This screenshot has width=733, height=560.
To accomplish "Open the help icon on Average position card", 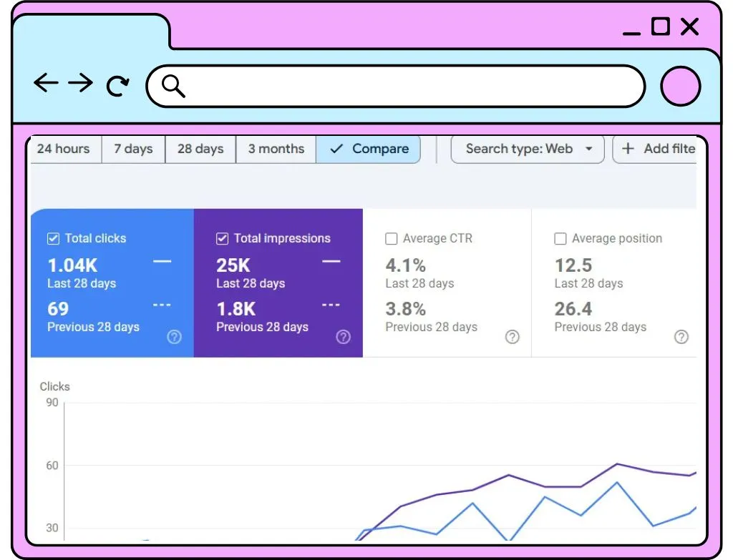I will coord(681,337).
